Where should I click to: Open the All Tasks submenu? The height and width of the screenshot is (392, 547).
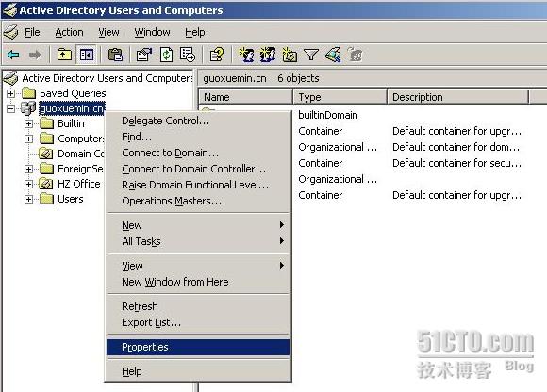pyautogui.click(x=198, y=241)
